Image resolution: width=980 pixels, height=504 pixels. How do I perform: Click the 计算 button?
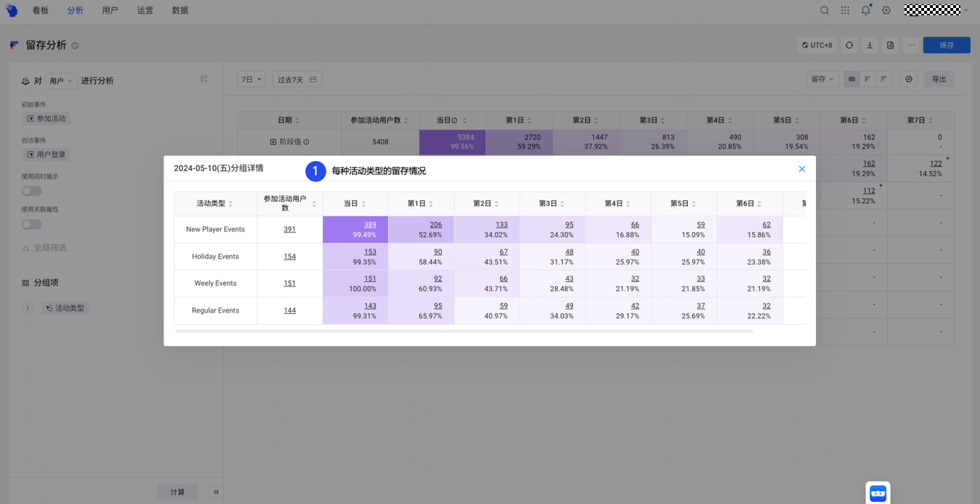point(178,492)
